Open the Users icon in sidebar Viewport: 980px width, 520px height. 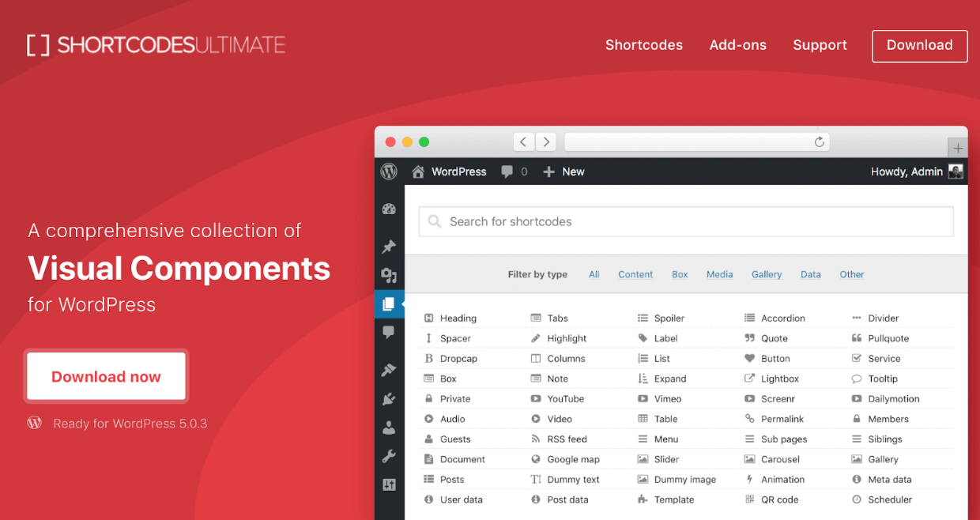coord(389,428)
